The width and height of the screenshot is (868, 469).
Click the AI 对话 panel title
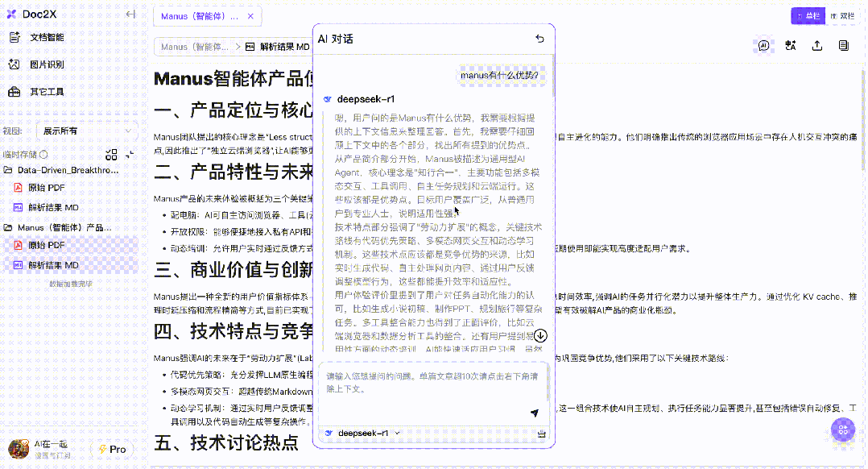[x=336, y=39]
